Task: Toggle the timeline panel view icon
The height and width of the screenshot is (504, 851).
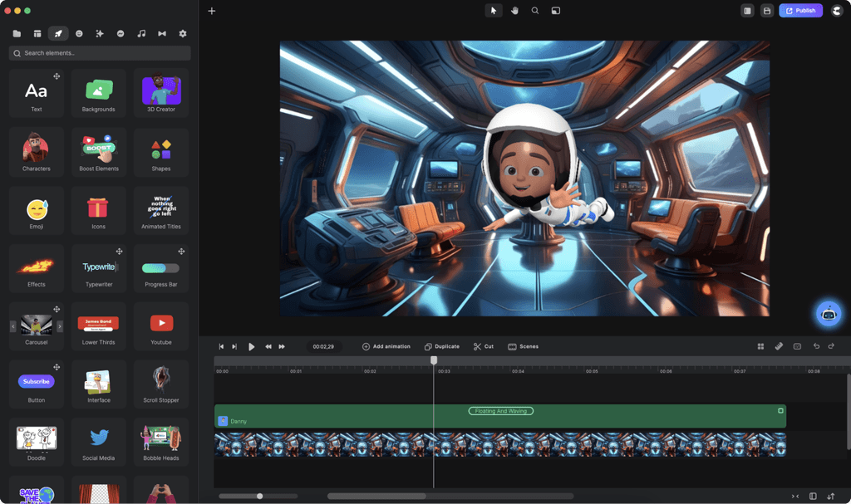Action: point(813,497)
